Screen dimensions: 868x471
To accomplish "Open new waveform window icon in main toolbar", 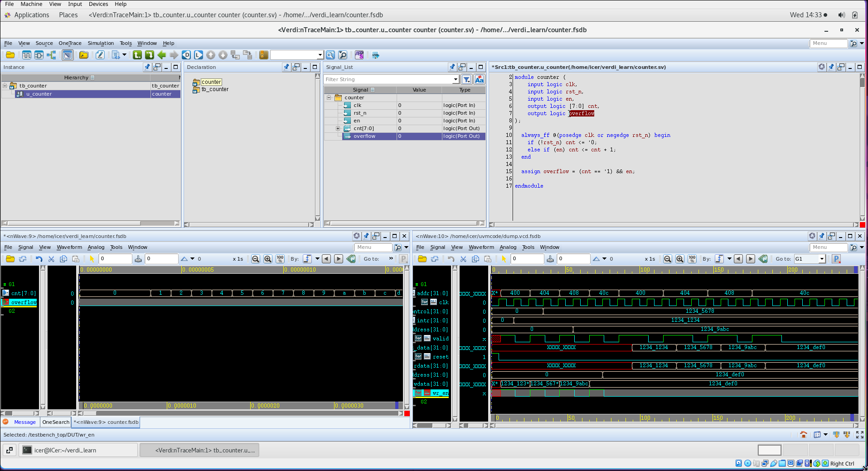I will click(x=27, y=55).
